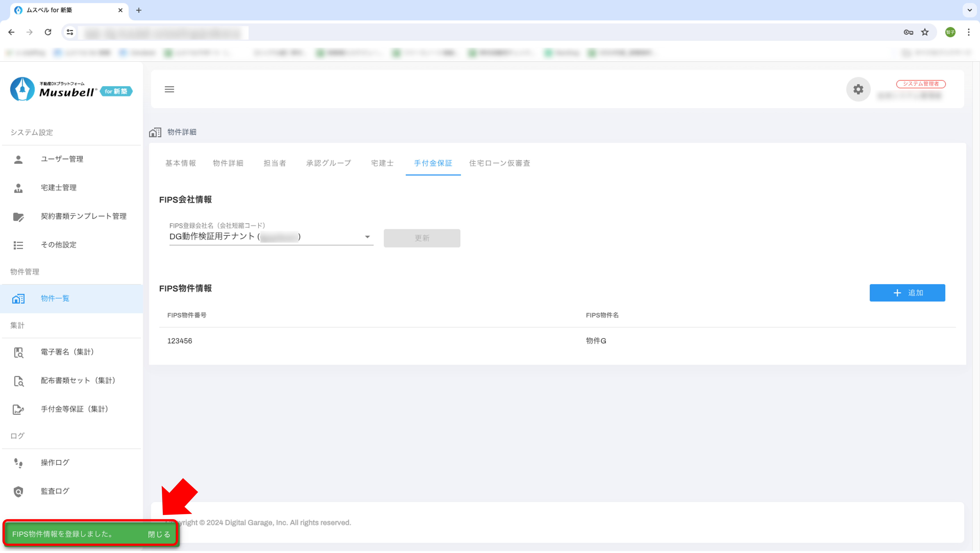This screenshot has width=980, height=553.
Task: Click the bookmark star icon
Action: pyautogui.click(x=925, y=32)
